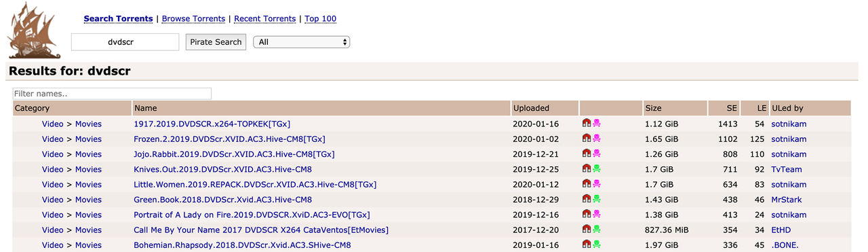The image size is (868, 252).
Task: Click the green skull icon for Green.Book.2018
Action: [x=597, y=199]
